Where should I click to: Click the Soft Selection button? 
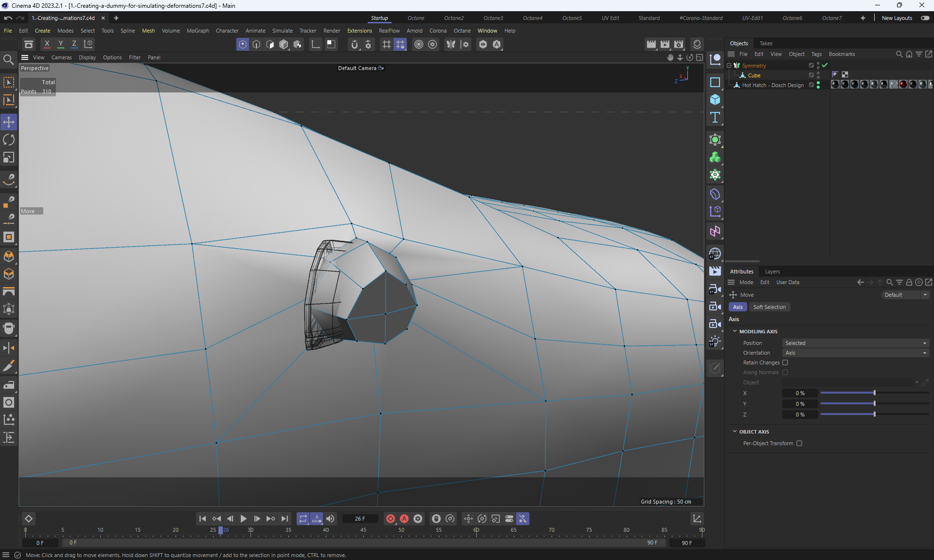coord(769,307)
